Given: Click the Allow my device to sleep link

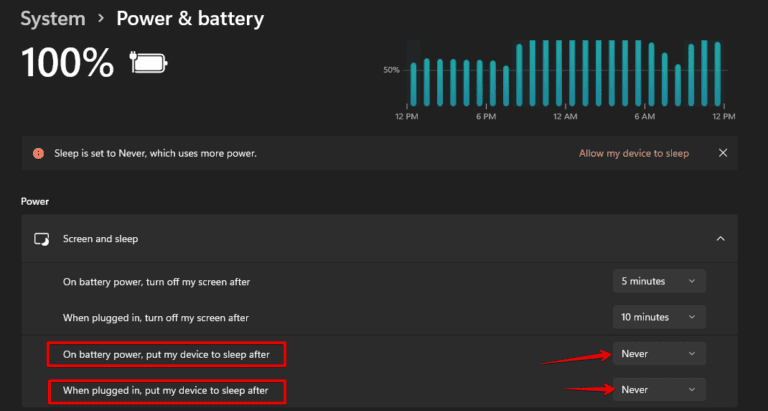Looking at the screenshot, I should pyautogui.click(x=633, y=154).
